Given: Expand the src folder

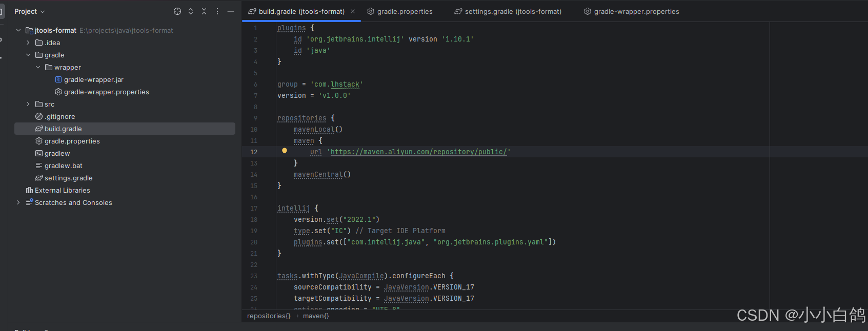Looking at the screenshot, I should tap(28, 104).
